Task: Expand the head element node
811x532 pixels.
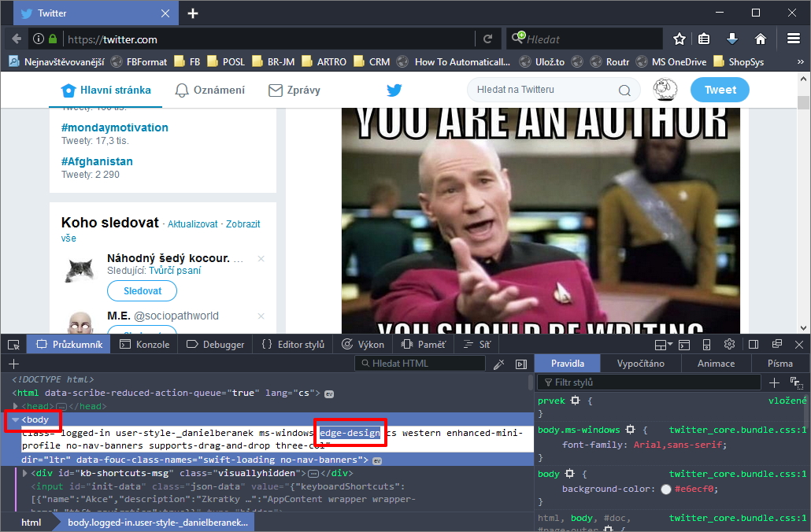Action: 16,406
